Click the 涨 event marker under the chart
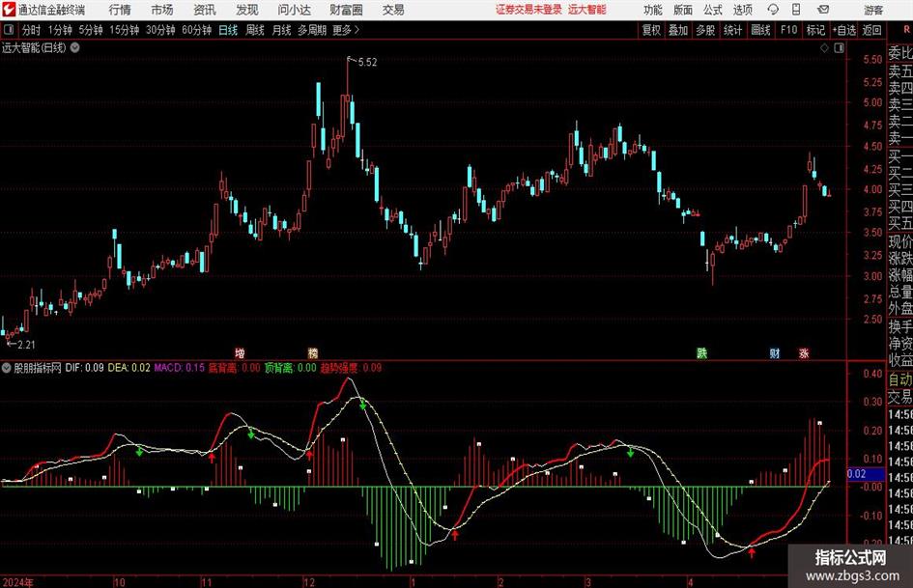This screenshot has width=913, height=588. point(804,352)
